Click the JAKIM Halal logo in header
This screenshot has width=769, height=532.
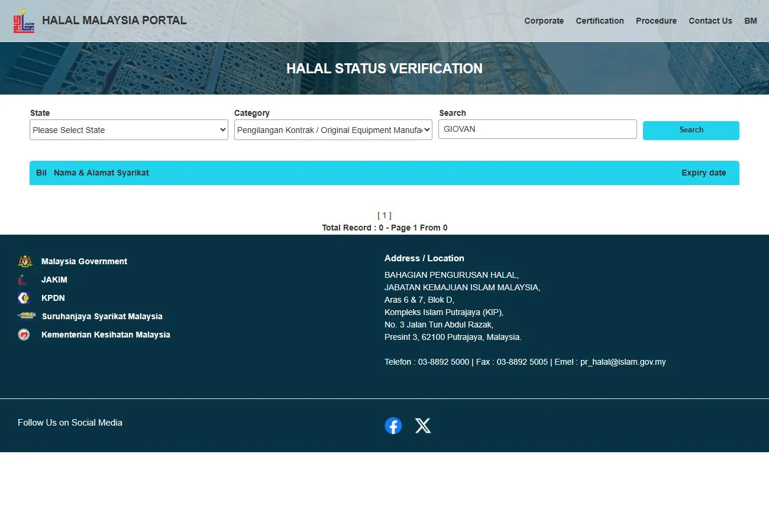point(24,21)
